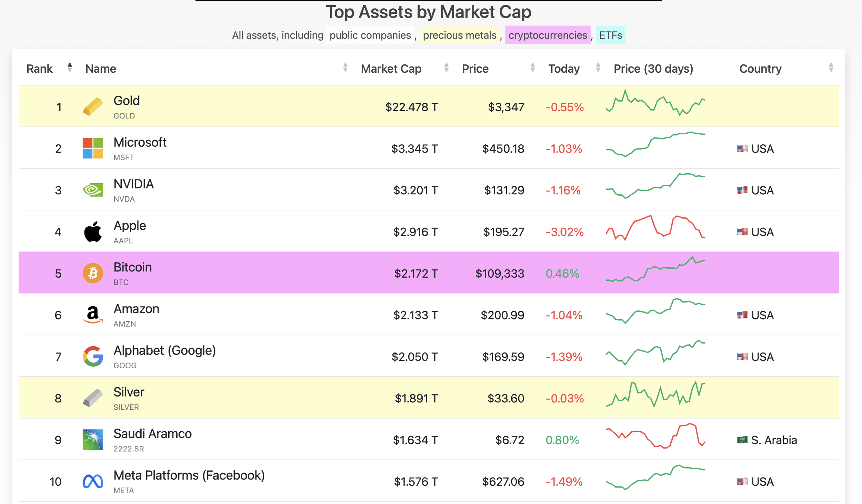Sort by Price column arrows
Screen dimensions: 862x504
click(x=532, y=67)
